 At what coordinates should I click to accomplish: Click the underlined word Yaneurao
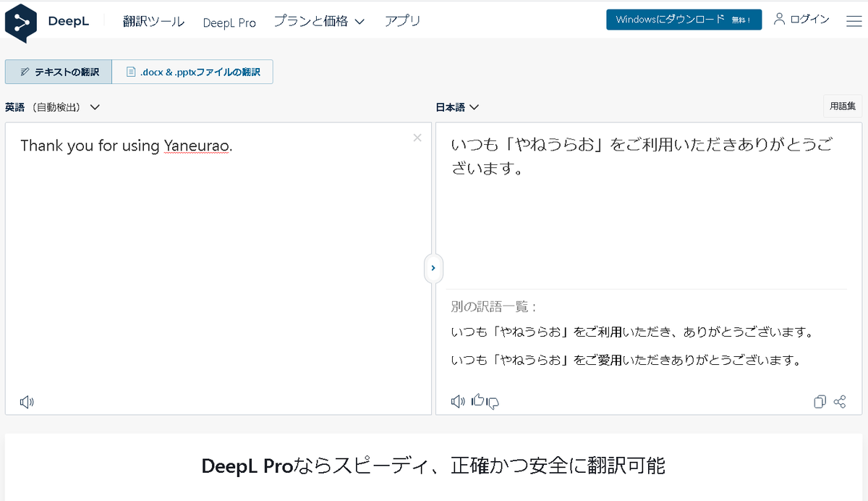click(198, 146)
